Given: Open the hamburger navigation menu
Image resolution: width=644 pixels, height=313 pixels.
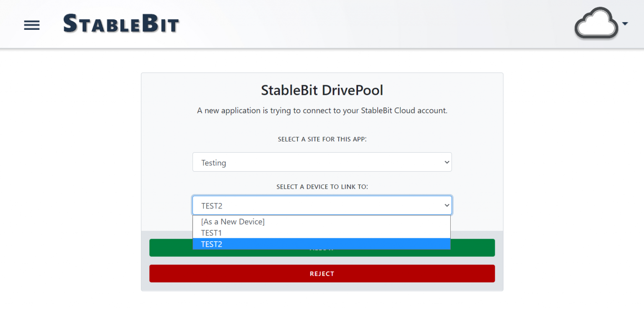Looking at the screenshot, I should pyautogui.click(x=31, y=25).
